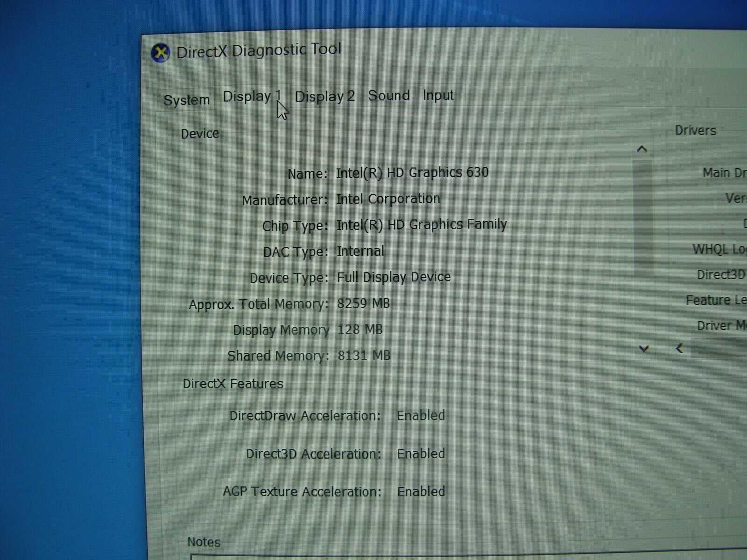The height and width of the screenshot is (560, 747).
Task: Click the AGP Texture Acceleration Enabled status
Action: tap(421, 491)
